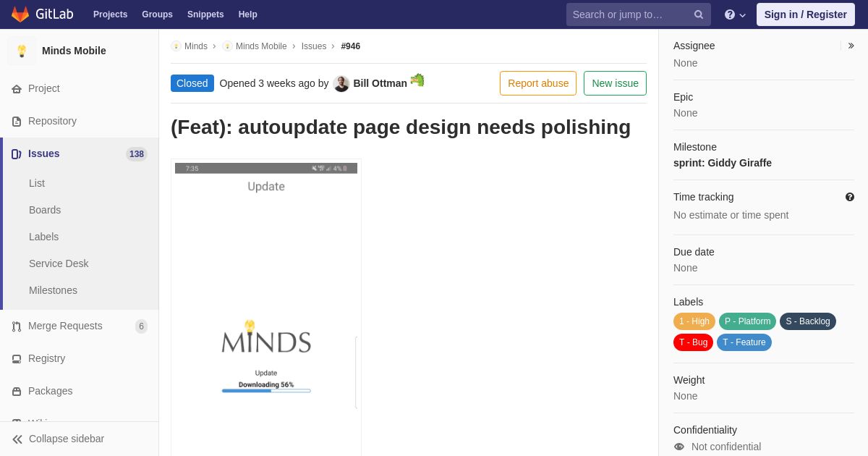Viewport: 868px width, 456px height.
Task: Open Service Desk
Action: point(59,263)
